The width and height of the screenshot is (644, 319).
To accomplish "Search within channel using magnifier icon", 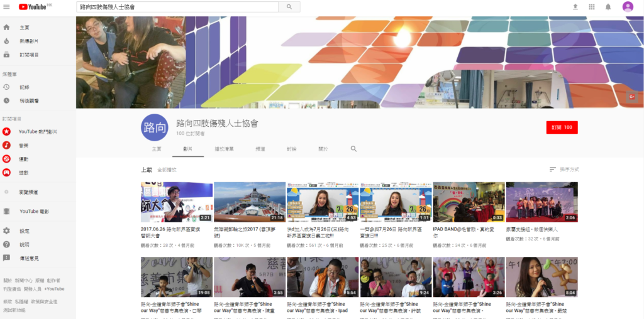I will (x=353, y=149).
